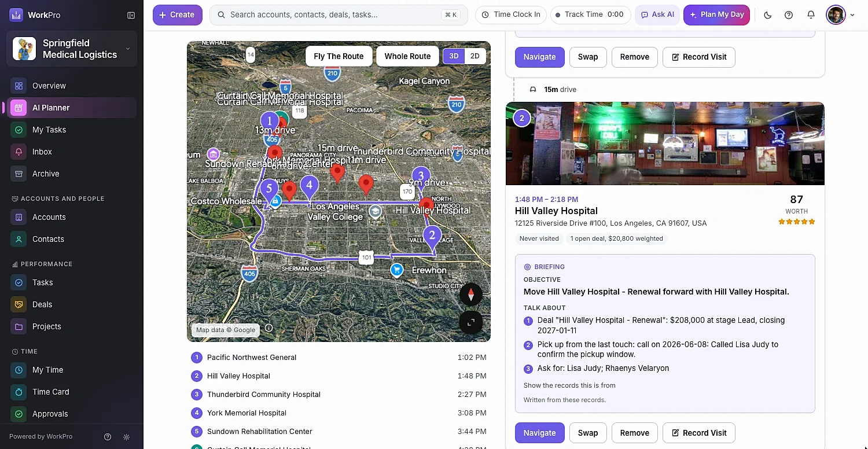Open user avatar account menu
The width and height of the screenshot is (868, 449).
(840, 15)
